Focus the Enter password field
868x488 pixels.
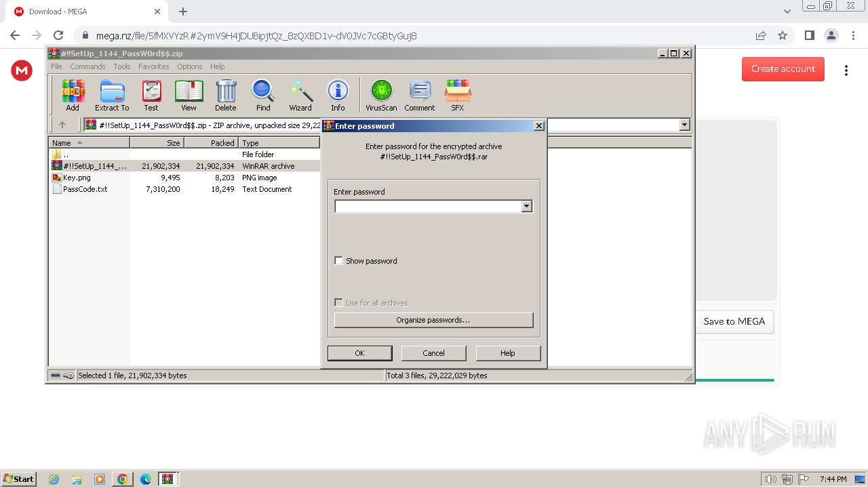428,206
